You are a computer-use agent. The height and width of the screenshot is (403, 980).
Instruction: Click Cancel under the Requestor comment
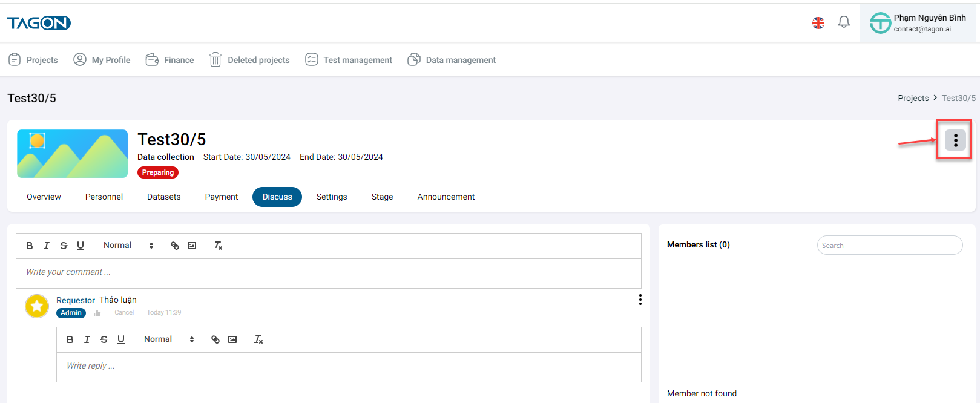pos(124,313)
